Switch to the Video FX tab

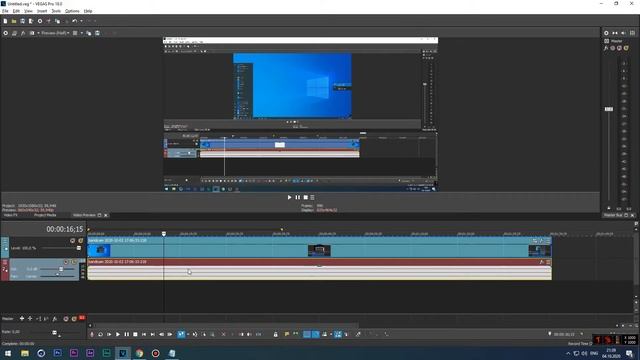pyautogui.click(x=11, y=215)
